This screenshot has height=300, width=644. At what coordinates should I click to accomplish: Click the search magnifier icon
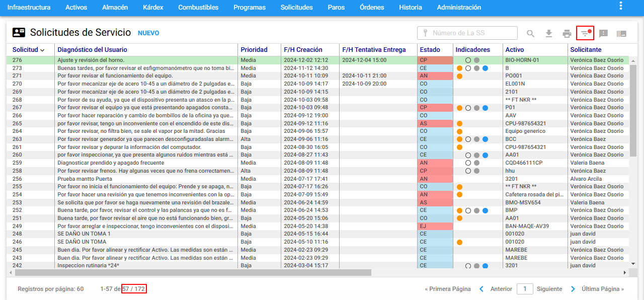[531, 34]
